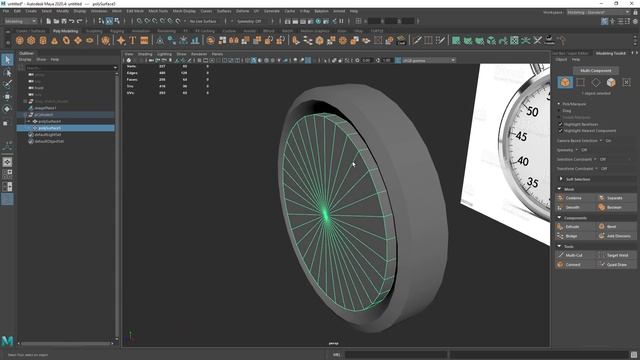Image resolution: width=640 pixels, height=360 pixels.
Task: Click the Target Weld button
Action: pos(617,255)
